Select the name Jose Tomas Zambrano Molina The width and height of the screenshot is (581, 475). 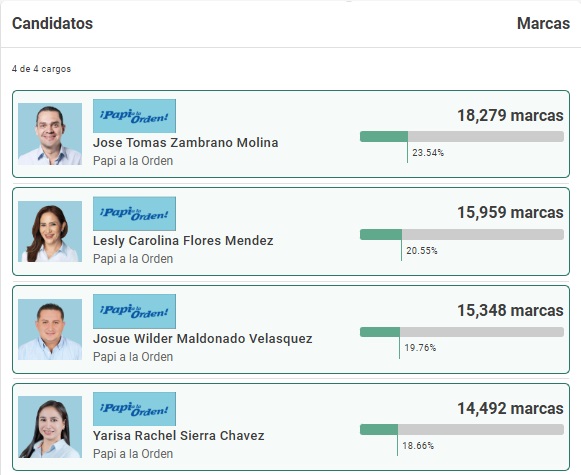point(186,143)
